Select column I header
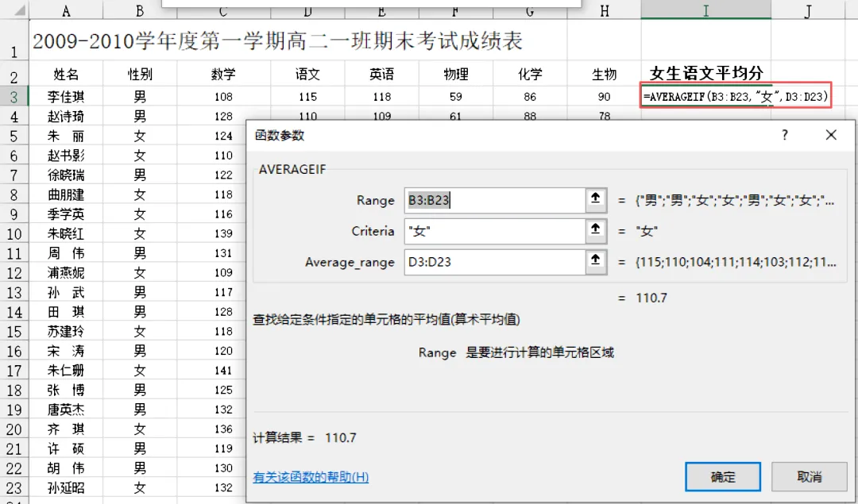 click(x=706, y=11)
